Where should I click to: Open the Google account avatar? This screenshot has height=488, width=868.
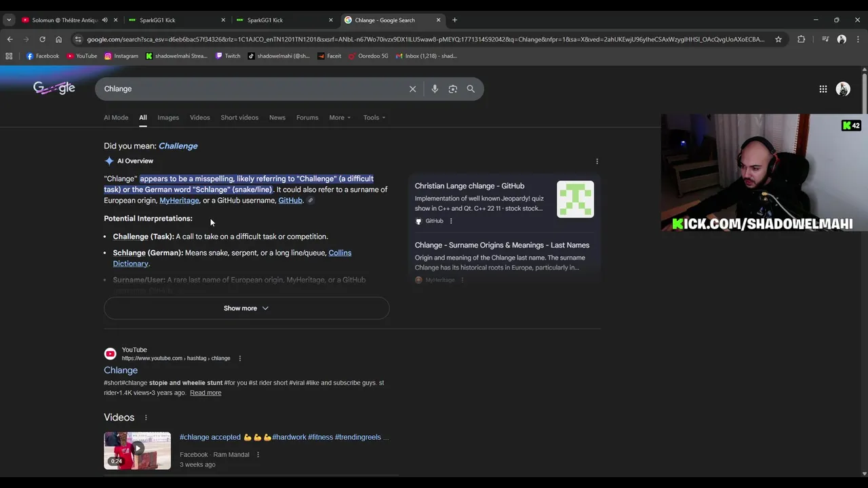(843, 89)
